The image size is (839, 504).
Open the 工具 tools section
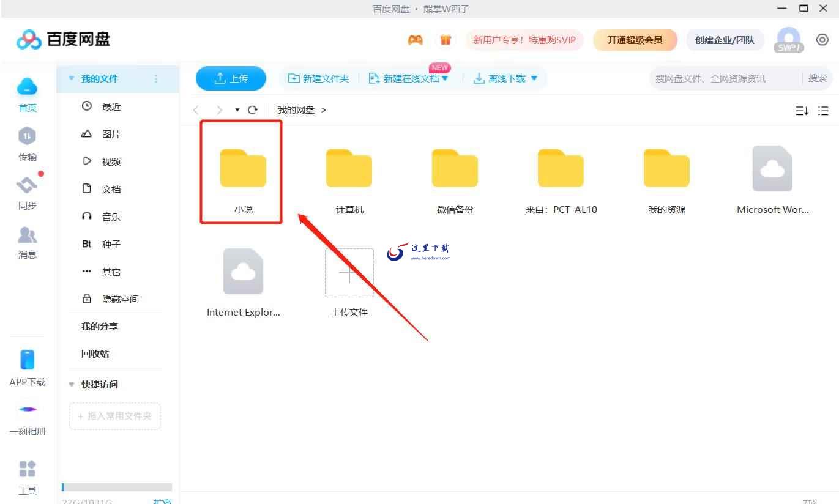click(x=28, y=477)
